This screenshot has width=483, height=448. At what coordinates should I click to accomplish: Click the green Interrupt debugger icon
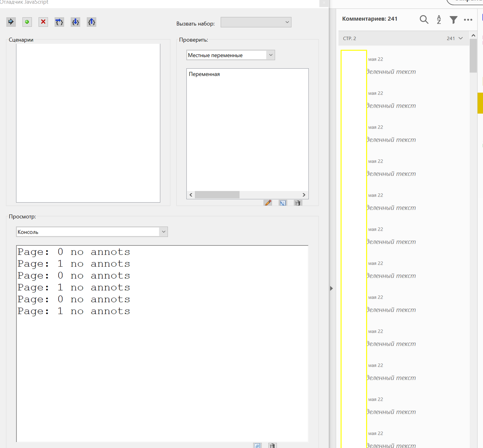point(27,22)
